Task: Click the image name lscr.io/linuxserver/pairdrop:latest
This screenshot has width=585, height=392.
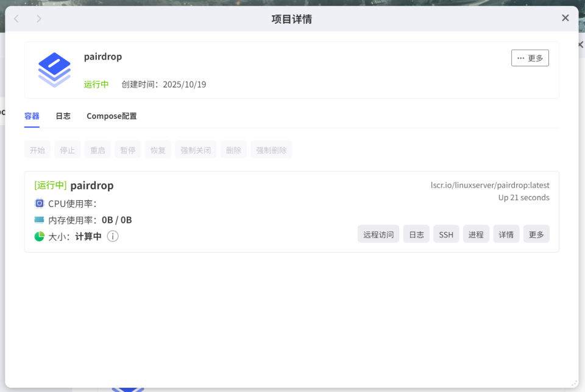Action: pos(490,185)
